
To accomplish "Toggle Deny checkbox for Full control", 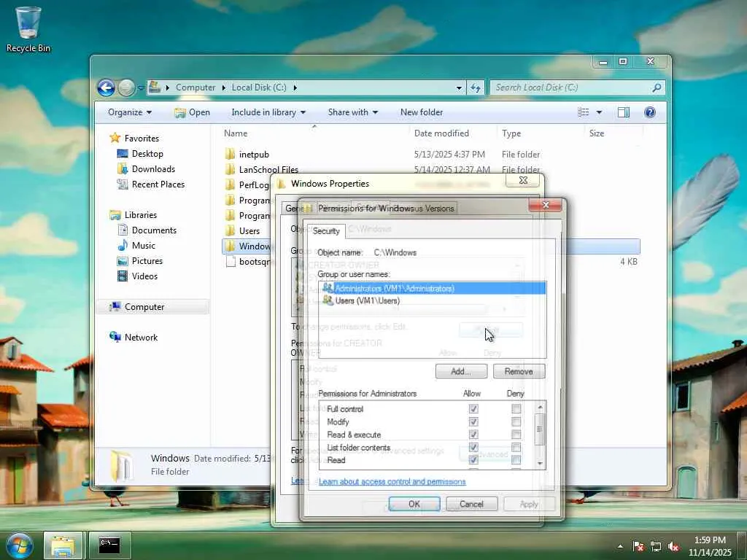I will point(516,409).
